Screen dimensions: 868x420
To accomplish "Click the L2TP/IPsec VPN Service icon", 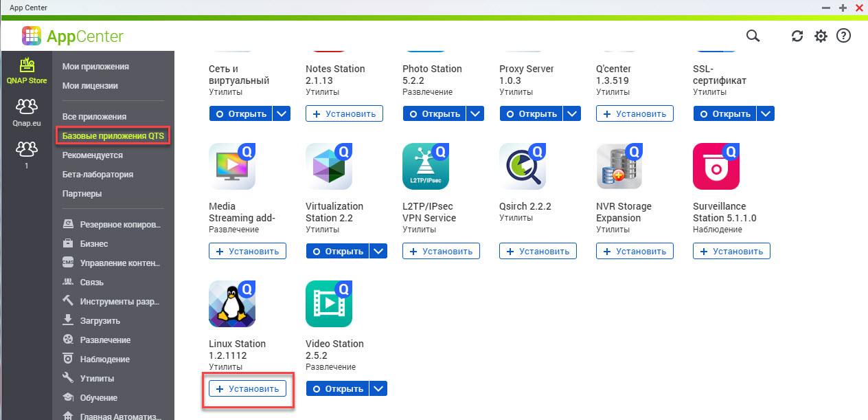I will [426, 166].
